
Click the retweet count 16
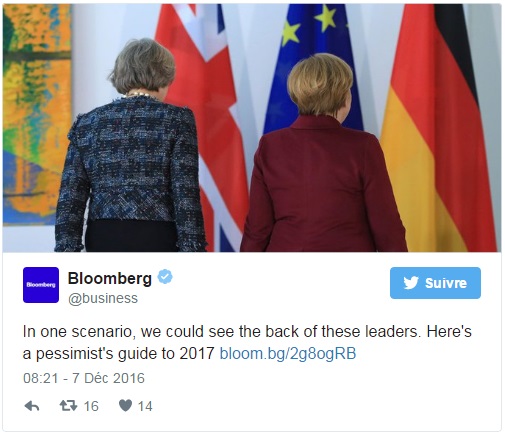coord(91,406)
